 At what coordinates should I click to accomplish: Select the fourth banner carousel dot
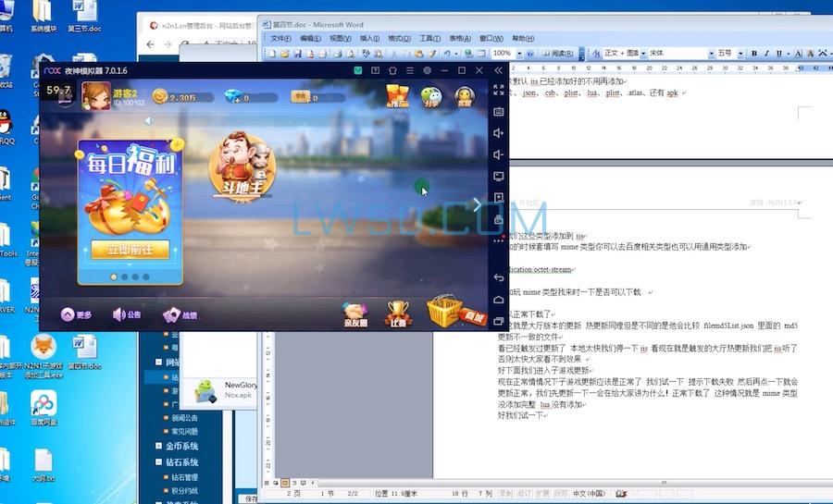pyautogui.click(x=146, y=277)
